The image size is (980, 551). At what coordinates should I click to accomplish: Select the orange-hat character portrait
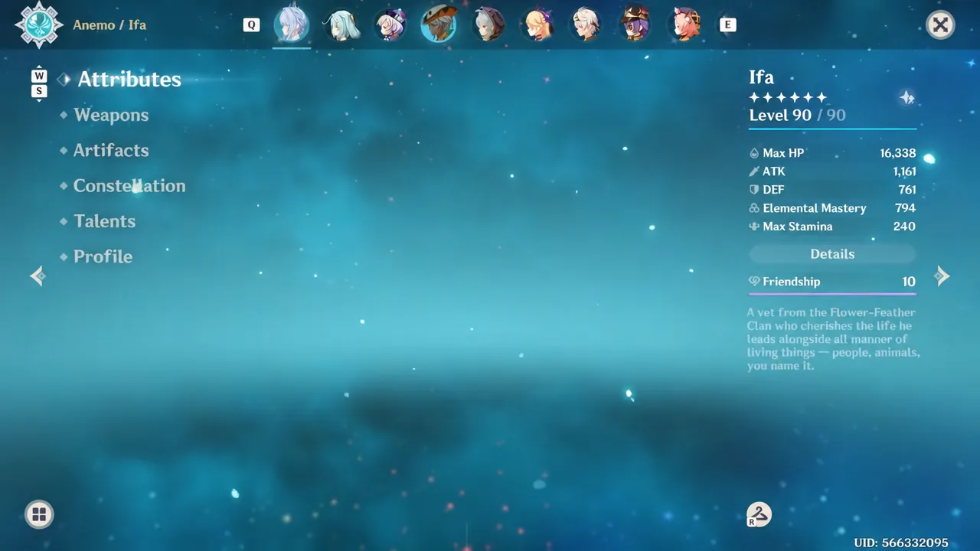click(439, 24)
